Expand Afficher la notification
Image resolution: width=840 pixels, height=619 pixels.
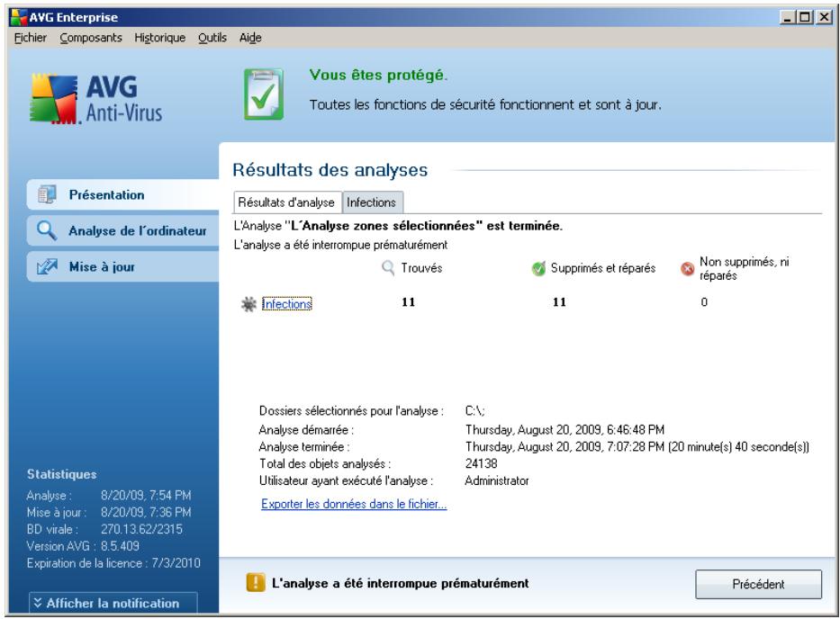click(113, 603)
